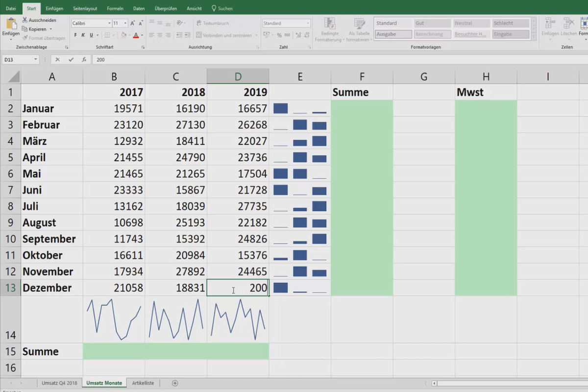Apply the percent number format icon

click(x=279, y=35)
